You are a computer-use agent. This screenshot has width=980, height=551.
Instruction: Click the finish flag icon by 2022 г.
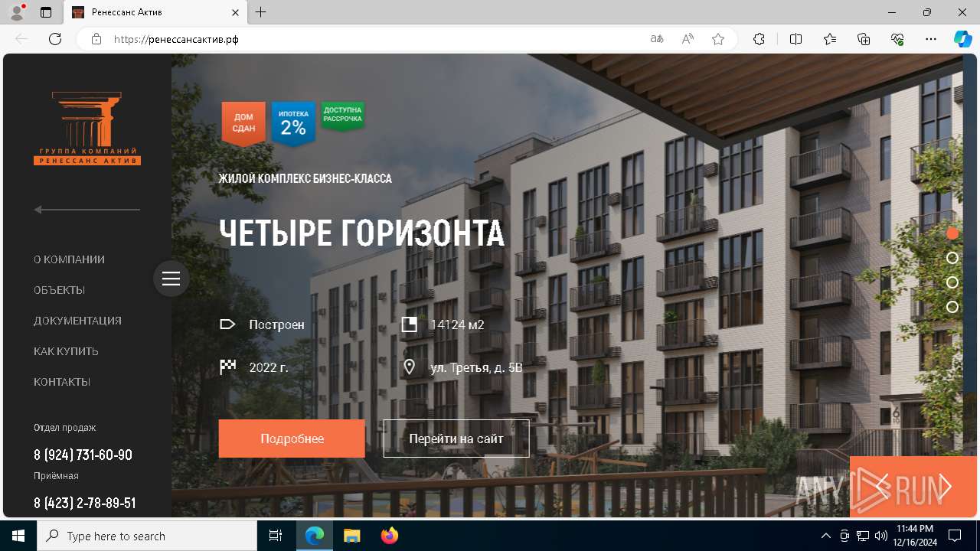click(227, 367)
